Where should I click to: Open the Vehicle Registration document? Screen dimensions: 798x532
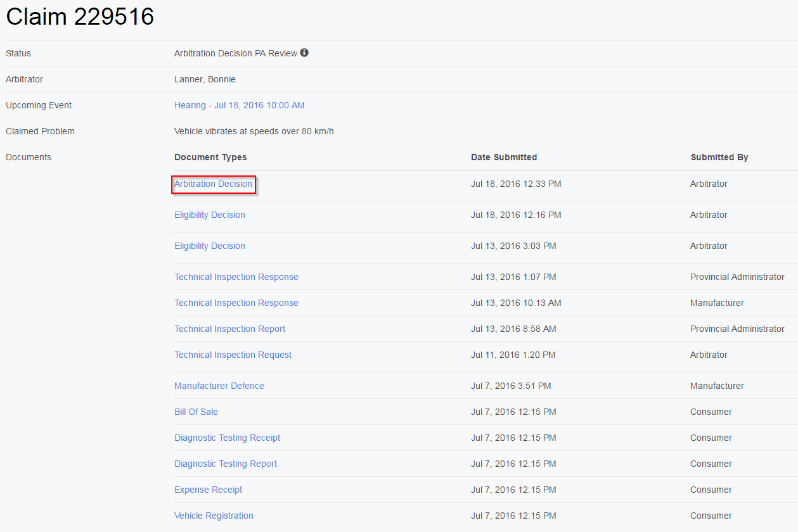point(214,516)
